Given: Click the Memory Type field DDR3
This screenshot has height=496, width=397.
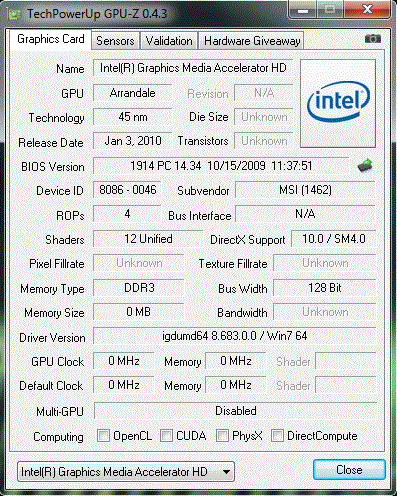Looking at the screenshot, I should [139, 288].
